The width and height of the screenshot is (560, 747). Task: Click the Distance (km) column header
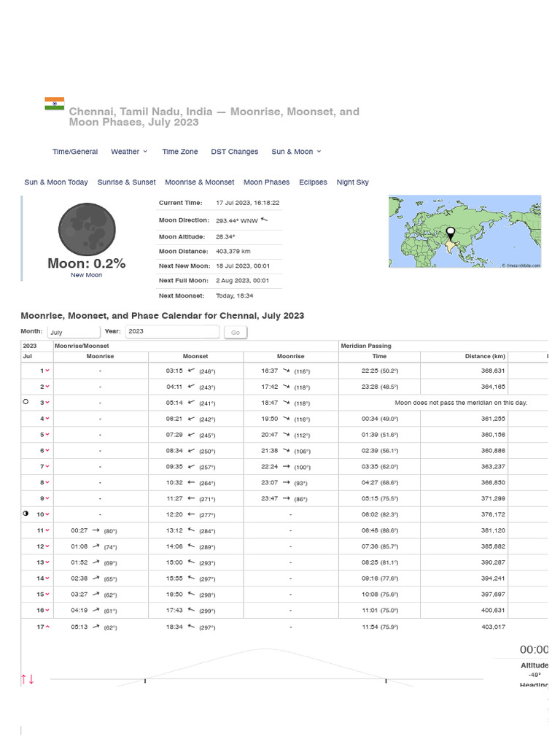[x=485, y=356]
